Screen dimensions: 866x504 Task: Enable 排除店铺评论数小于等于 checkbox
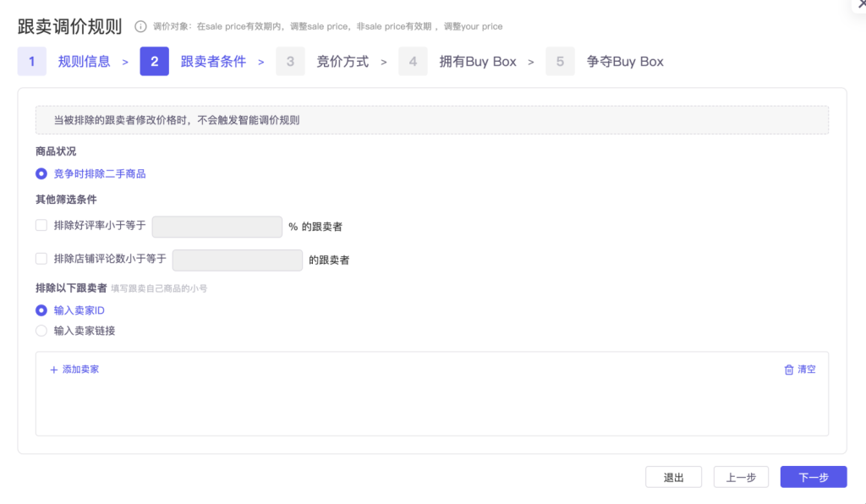pyautogui.click(x=41, y=259)
